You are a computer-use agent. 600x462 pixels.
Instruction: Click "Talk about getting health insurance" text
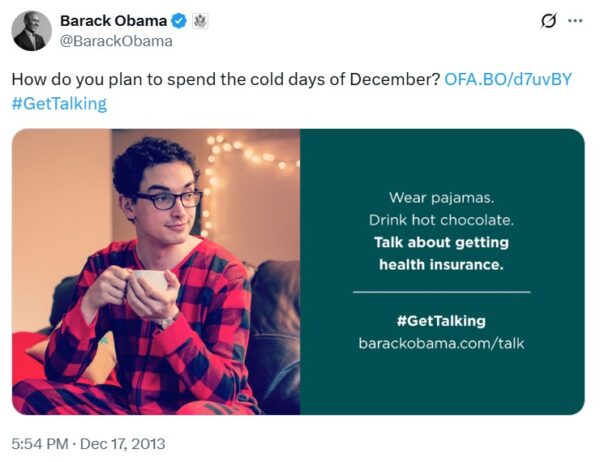coord(441,253)
